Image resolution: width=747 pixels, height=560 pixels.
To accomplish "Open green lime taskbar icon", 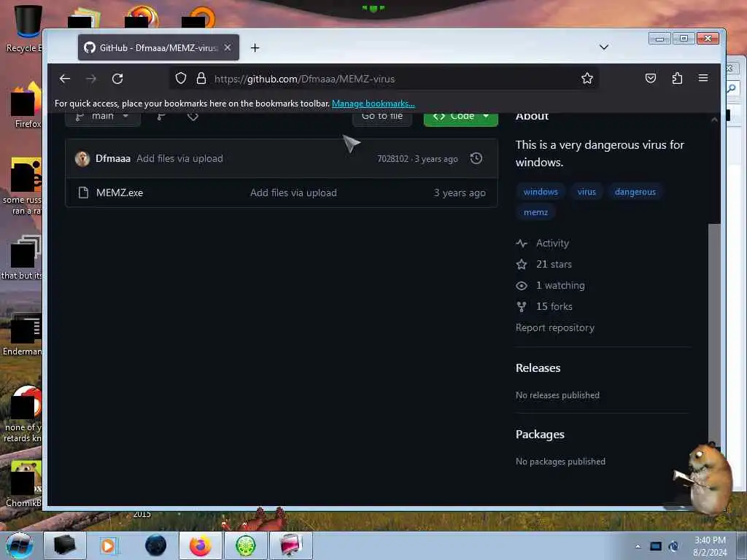I will (x=245, y=545).
